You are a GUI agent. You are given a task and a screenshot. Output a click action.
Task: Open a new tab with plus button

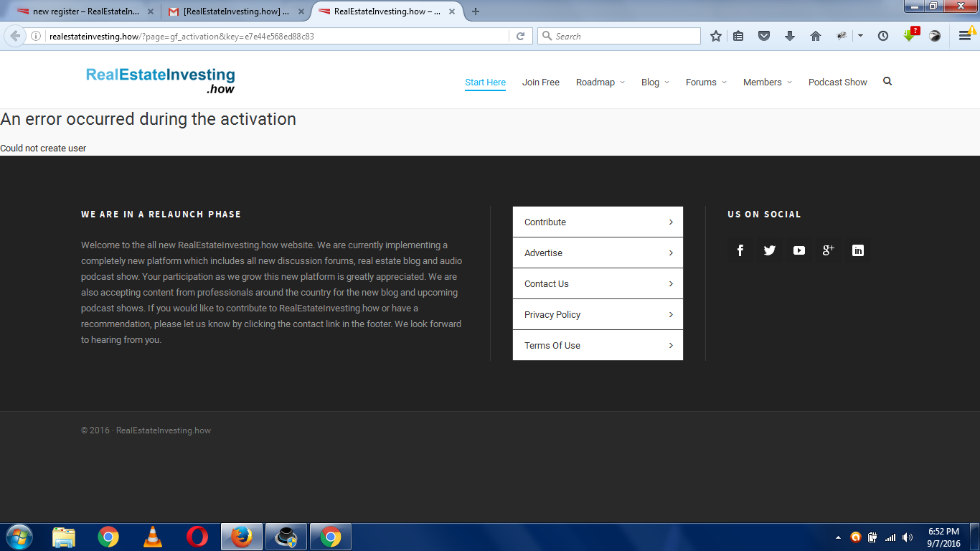coord(476,11)
